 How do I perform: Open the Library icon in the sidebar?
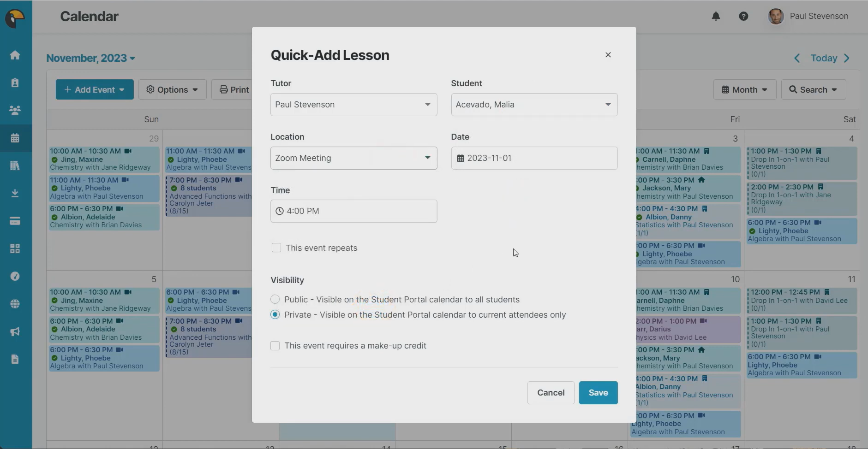tap(15, 165)
